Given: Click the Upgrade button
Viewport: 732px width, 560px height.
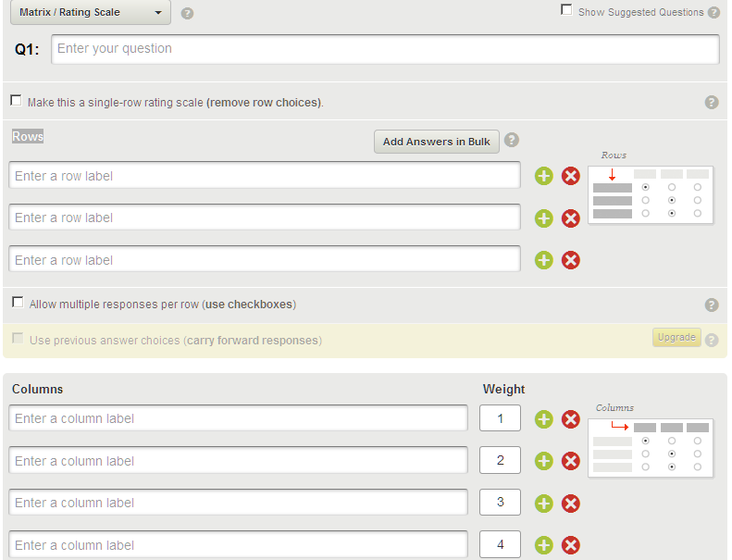Looking at the screenshot, I should coord(676,338).
